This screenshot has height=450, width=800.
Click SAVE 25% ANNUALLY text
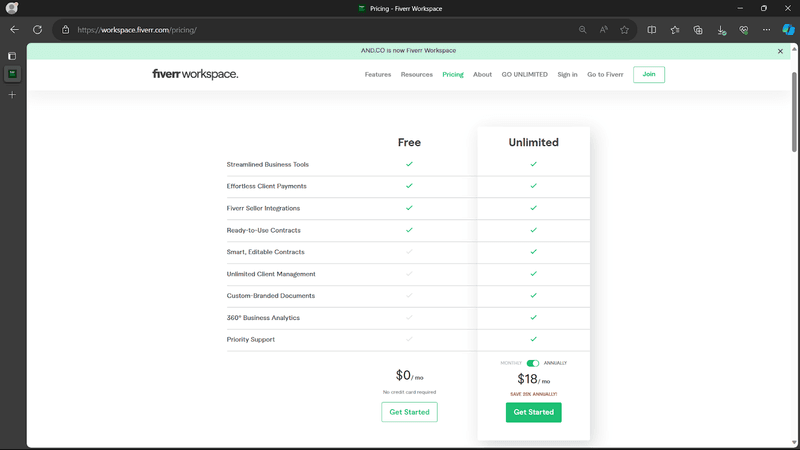(x=534, y=394)
